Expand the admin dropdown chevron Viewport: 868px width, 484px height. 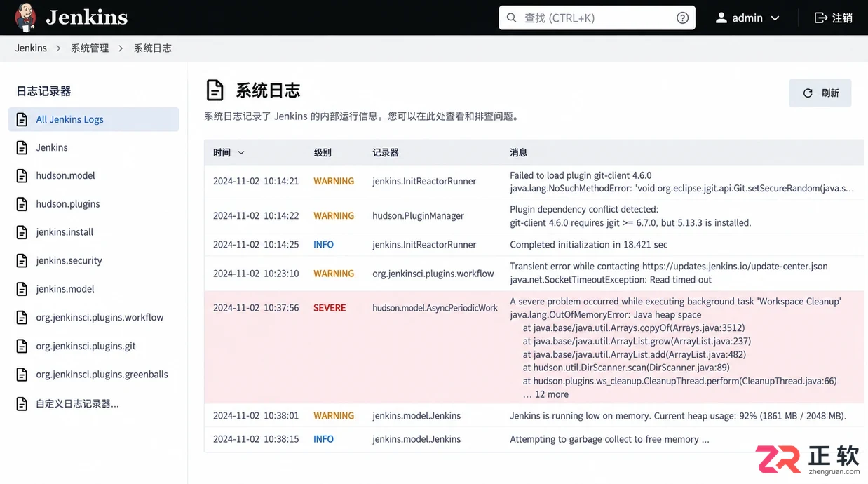click(x=775, y=18)
